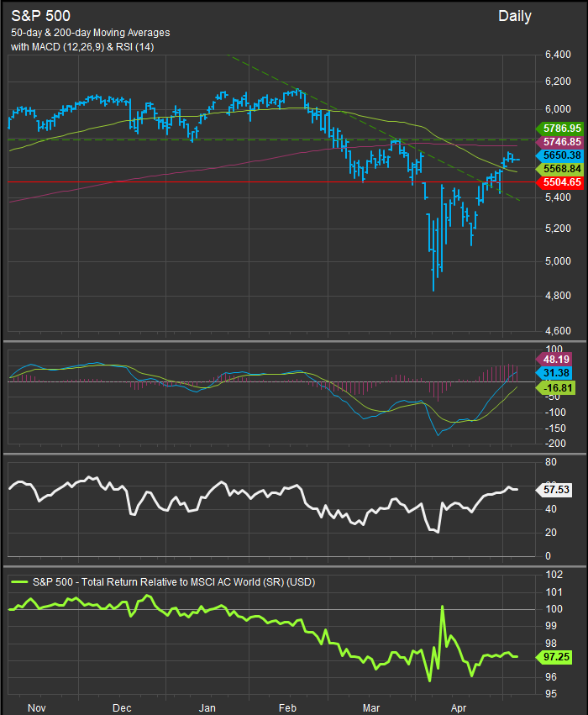Click the deepest MACD line trough
Image resolution: width=588 pixels, height=715 pixels.
coord(438,434)
